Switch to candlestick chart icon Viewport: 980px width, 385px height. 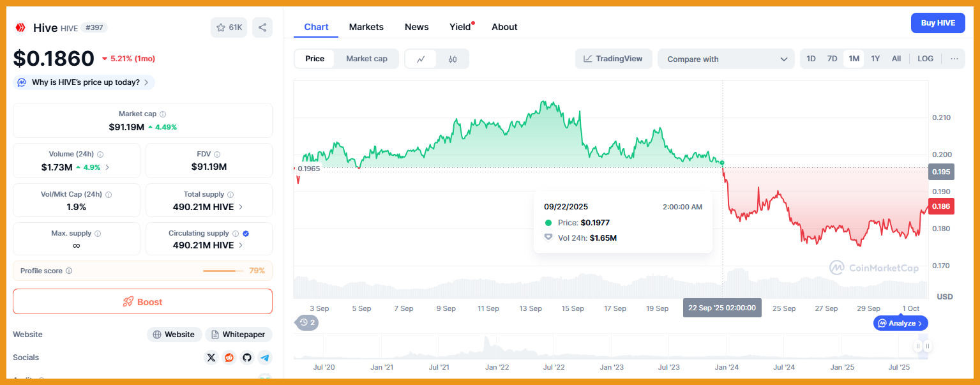[x=453, y=59]
